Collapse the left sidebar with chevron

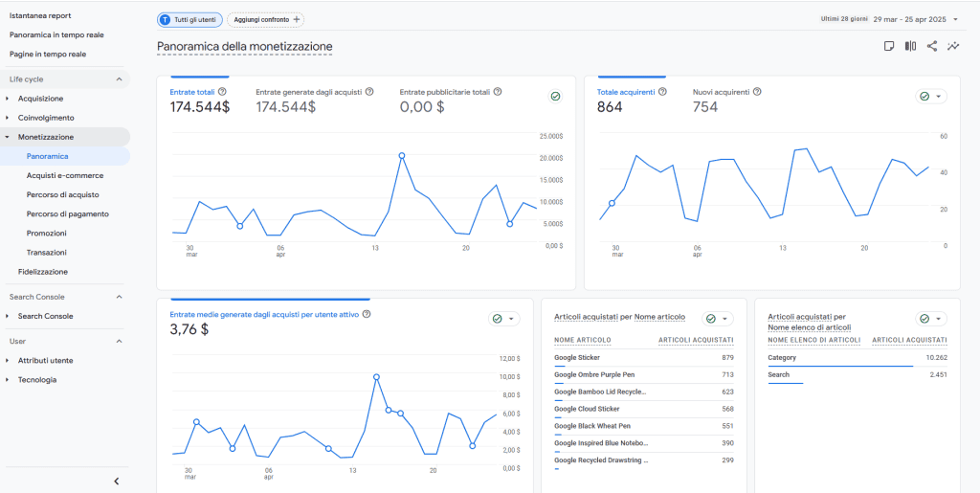[116, 481]
